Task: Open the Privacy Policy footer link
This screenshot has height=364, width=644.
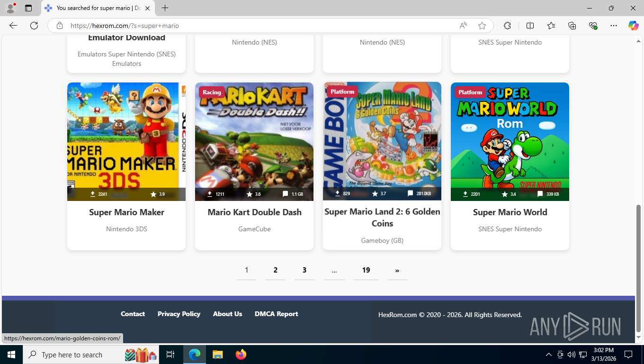Action: tap(179, 314)
